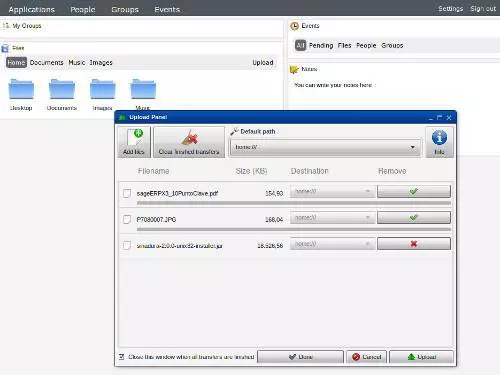This screenshot has width=500, height=375.
Task: Open the Events menu in top bar
Action: (167, 9)
